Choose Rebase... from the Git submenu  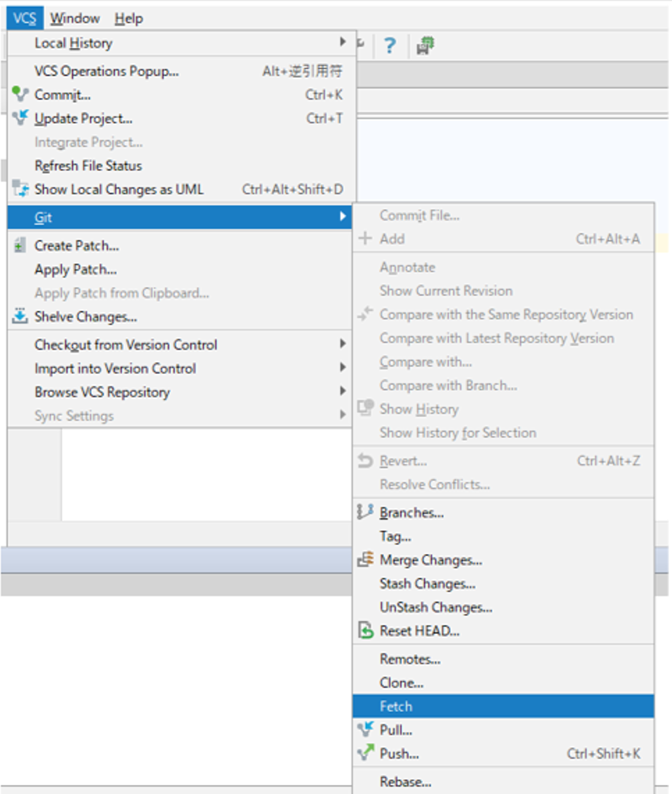coord(503,781)
